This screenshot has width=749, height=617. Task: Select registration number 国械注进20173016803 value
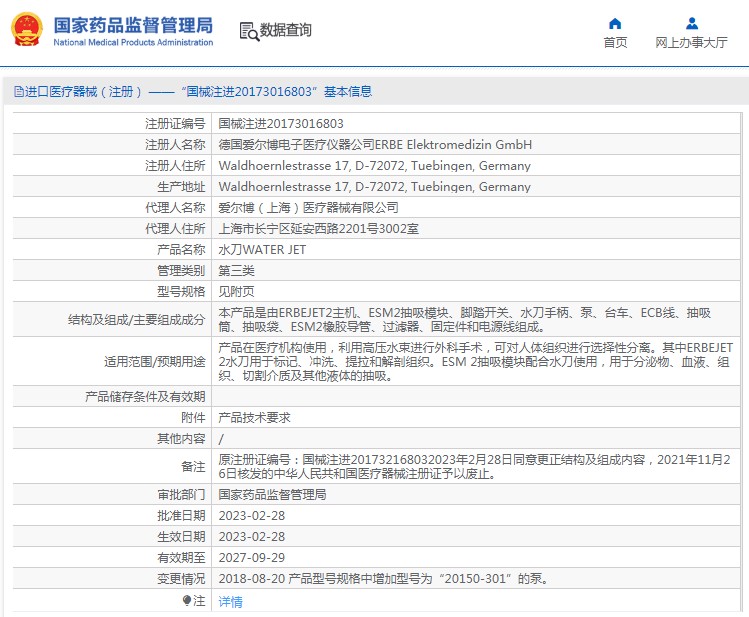pyautogui.click(x=281, y=124)
